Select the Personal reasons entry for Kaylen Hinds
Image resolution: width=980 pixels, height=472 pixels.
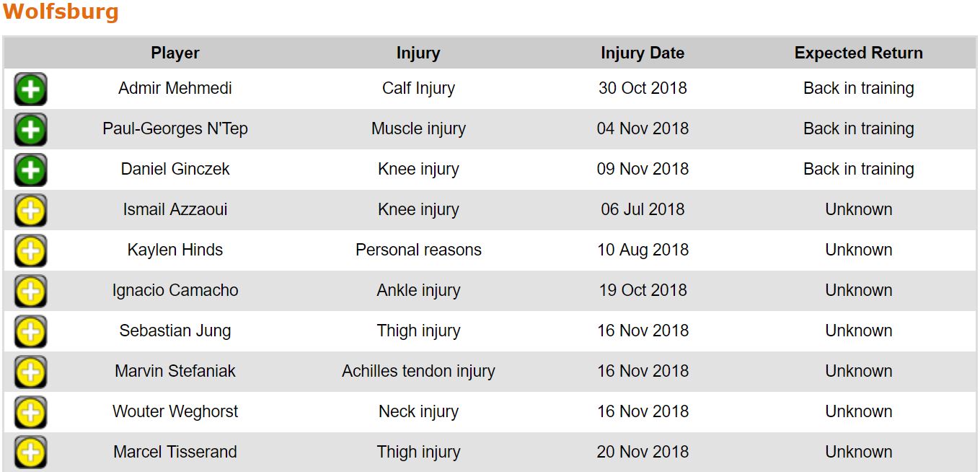click(x=418, y=250)
